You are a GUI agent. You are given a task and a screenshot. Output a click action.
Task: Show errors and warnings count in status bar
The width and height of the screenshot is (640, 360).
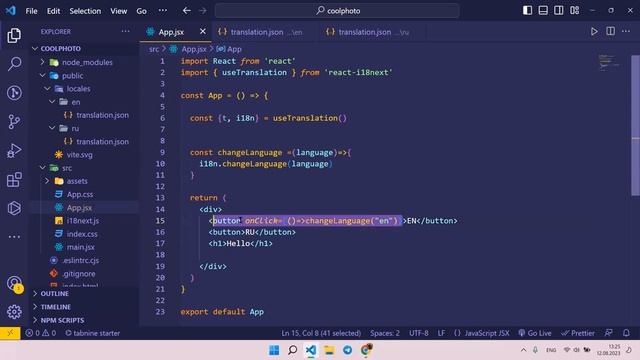click(41, 333)
